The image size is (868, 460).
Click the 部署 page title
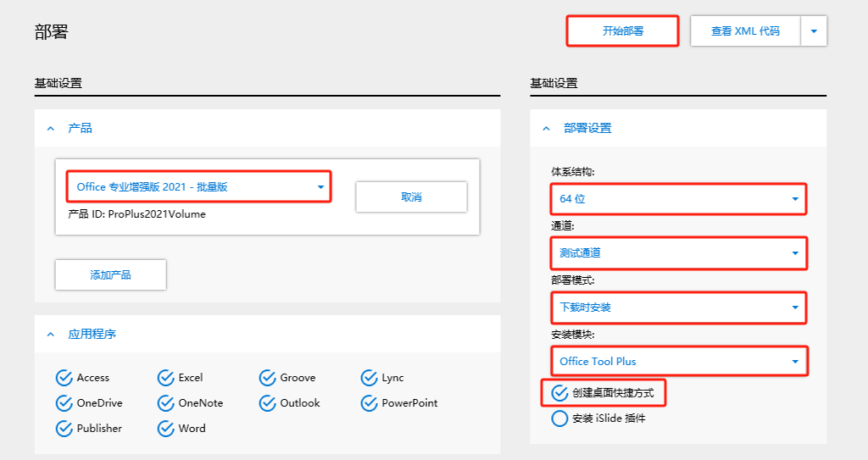pyautogui.click(x=52, y=32)
